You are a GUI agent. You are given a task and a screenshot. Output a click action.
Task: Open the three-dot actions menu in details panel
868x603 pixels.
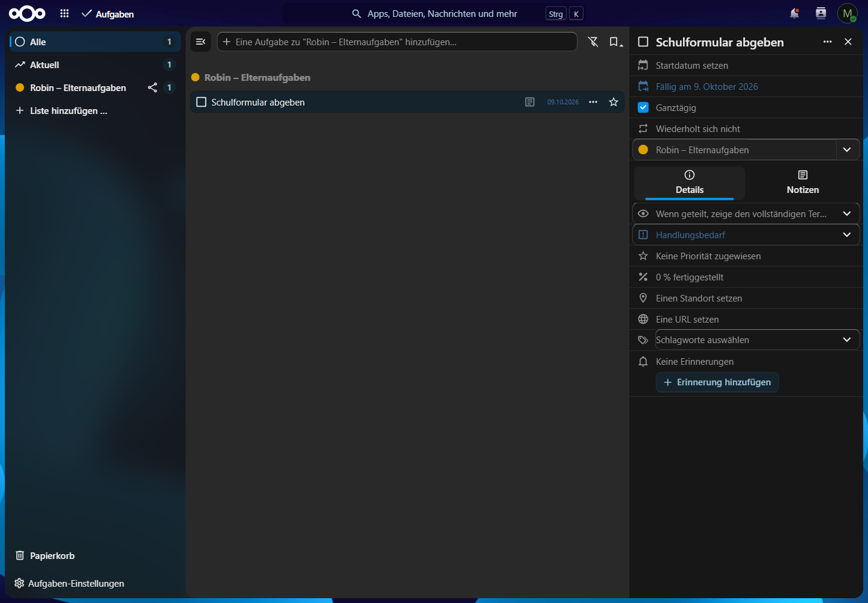(x=828, y=42)
